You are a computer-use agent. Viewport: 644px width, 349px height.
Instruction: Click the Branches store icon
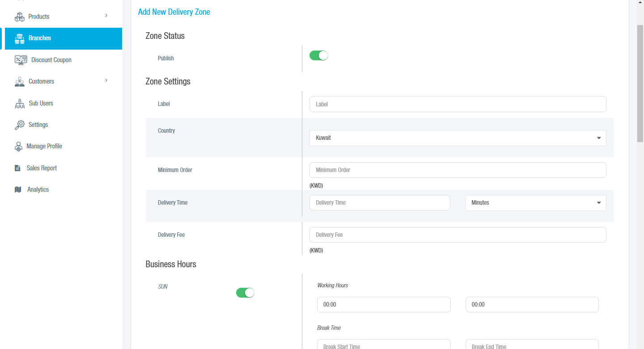coord(19,38)
